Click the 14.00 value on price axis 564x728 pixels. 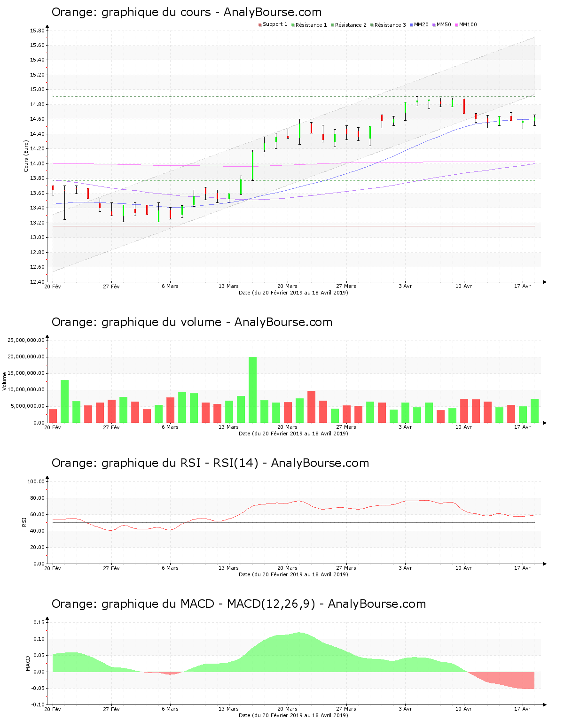[37, 163]
